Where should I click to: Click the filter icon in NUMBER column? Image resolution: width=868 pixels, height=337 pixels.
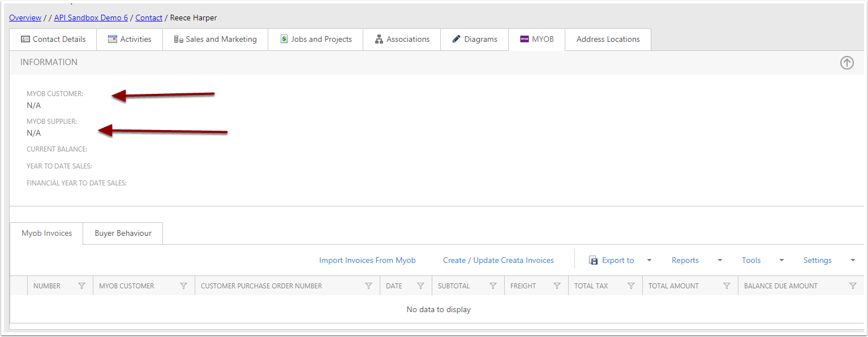(81, 286)
